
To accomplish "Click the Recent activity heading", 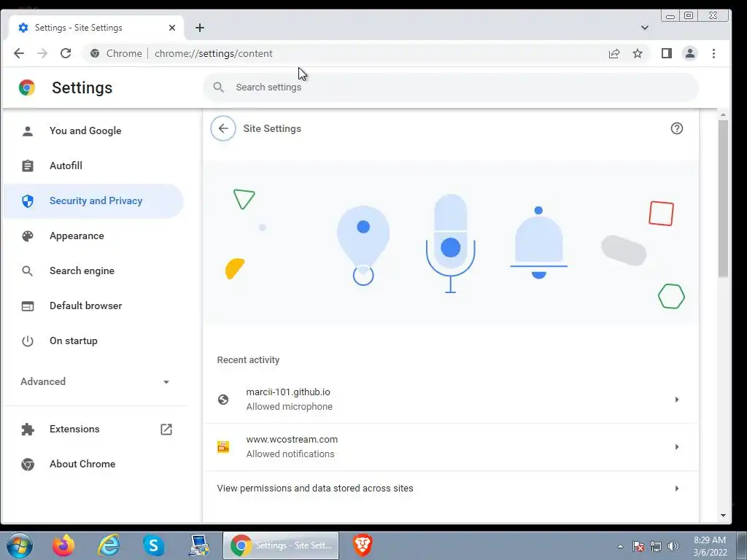I will 248,360.
